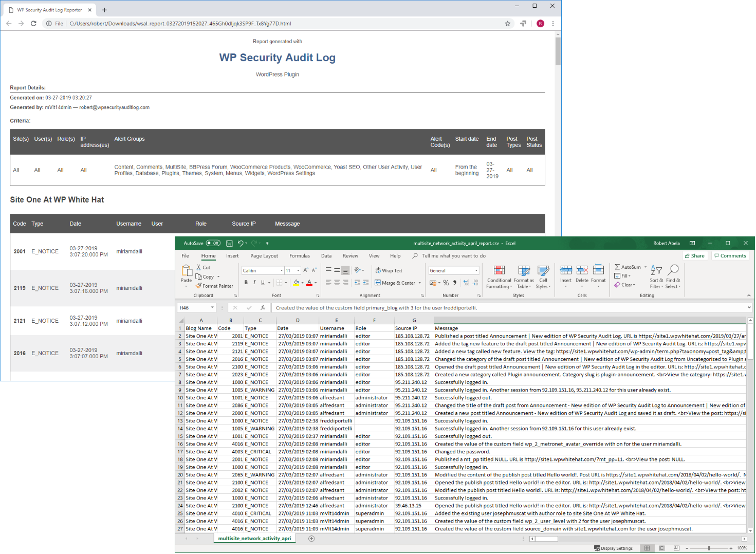Switch to the Page Layout ribbon tab
This screenshot has width=756, height=554.
264,256
